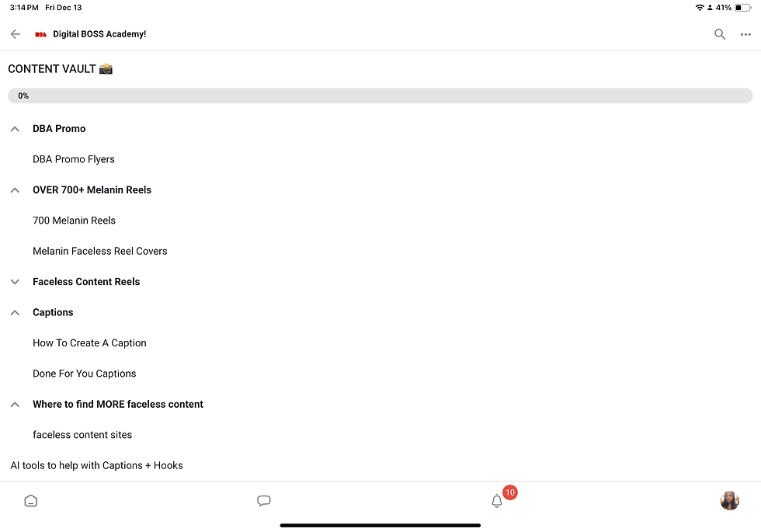Collapse the Captions section chevron

15,312
